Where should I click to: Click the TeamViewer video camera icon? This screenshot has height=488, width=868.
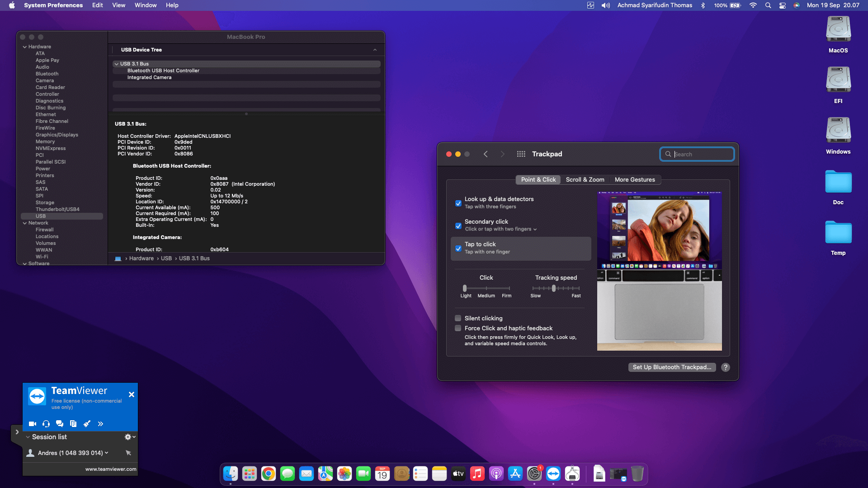coord(33,424)
